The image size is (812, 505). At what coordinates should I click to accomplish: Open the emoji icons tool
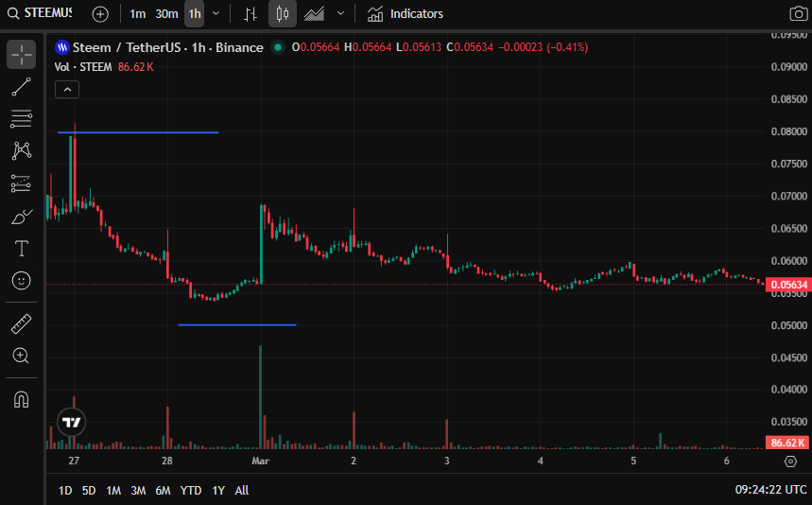tap(21, 281)
